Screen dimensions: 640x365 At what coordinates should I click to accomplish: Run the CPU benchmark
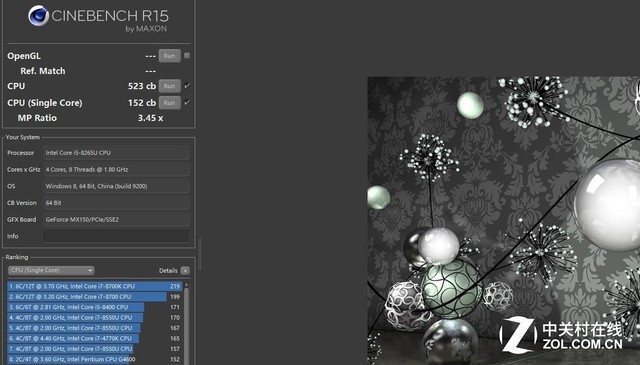tap(170, 86)
